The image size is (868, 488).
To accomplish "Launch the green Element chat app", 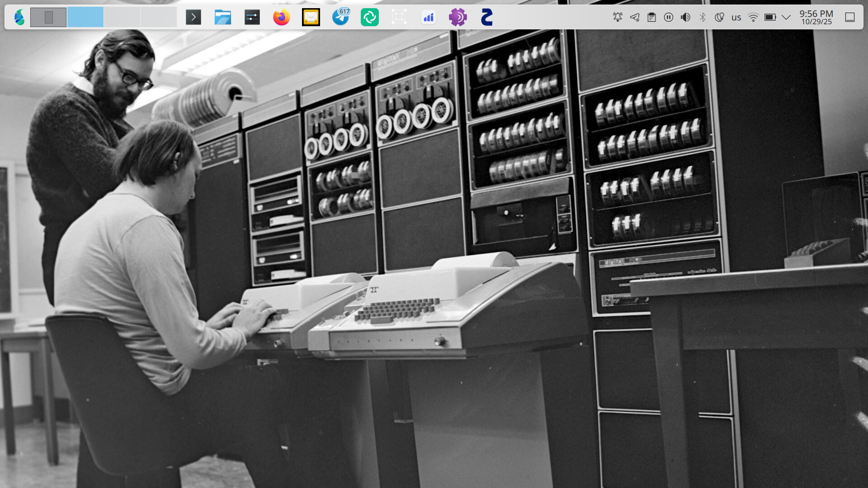I will [x=370, y=17].
